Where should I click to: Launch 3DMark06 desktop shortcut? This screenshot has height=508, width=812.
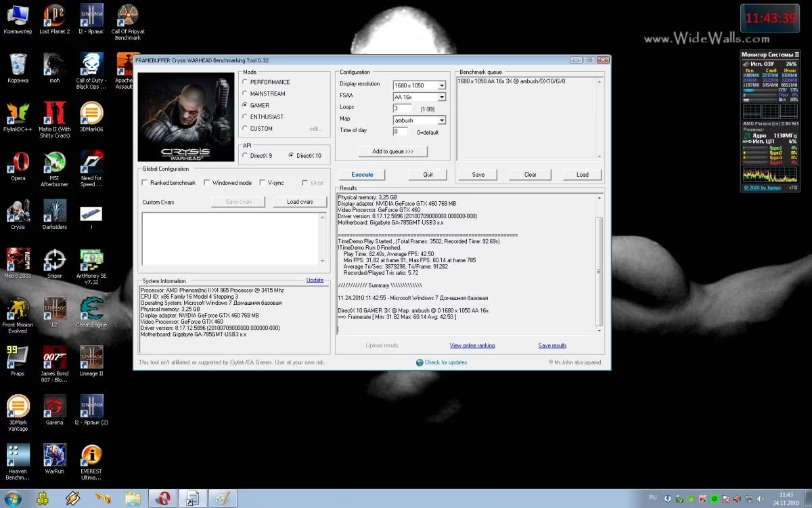tap(91, 114)
